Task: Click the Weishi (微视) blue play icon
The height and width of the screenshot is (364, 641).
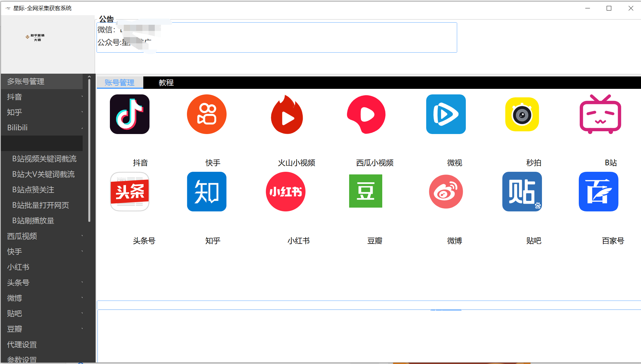Action: [446, 114]
